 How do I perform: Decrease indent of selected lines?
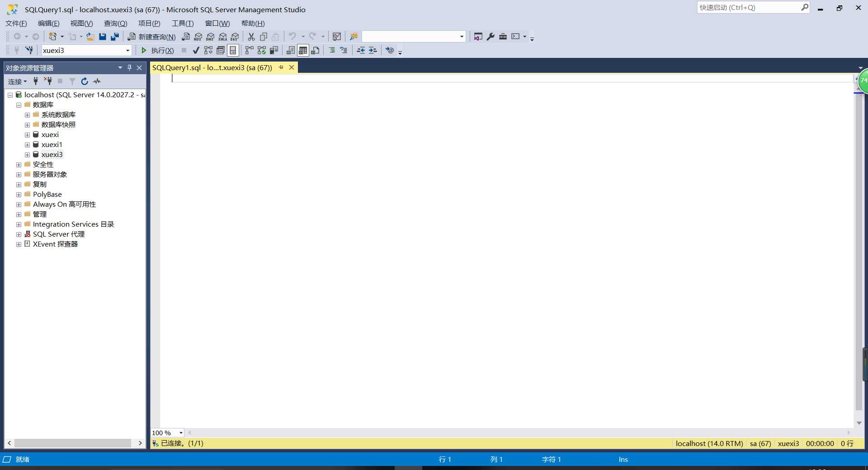[361, 50]
